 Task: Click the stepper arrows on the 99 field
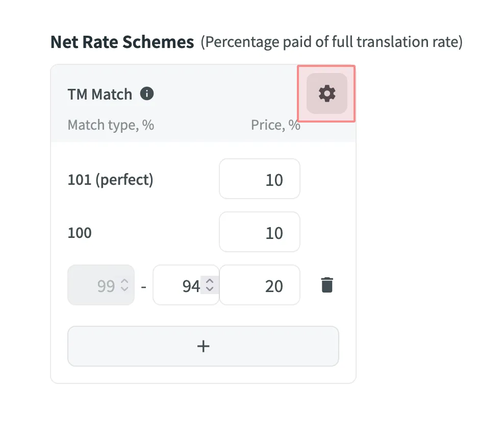(124, 285)
